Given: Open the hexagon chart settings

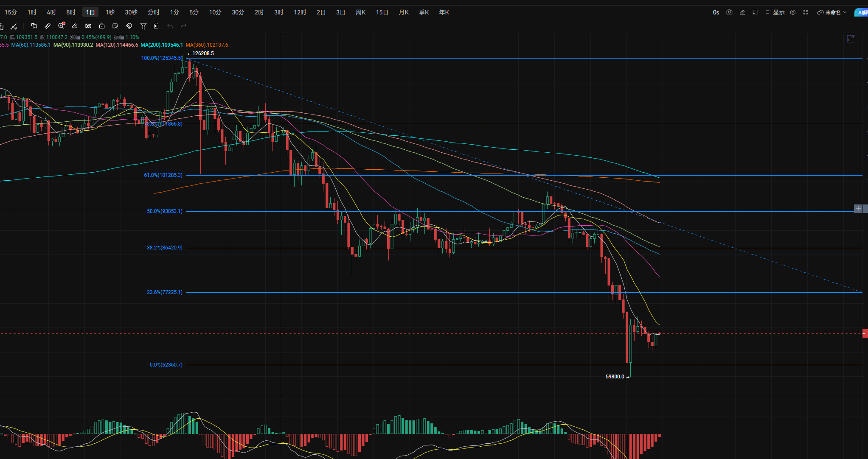Looking at the screenshot, I should point(793,12).
